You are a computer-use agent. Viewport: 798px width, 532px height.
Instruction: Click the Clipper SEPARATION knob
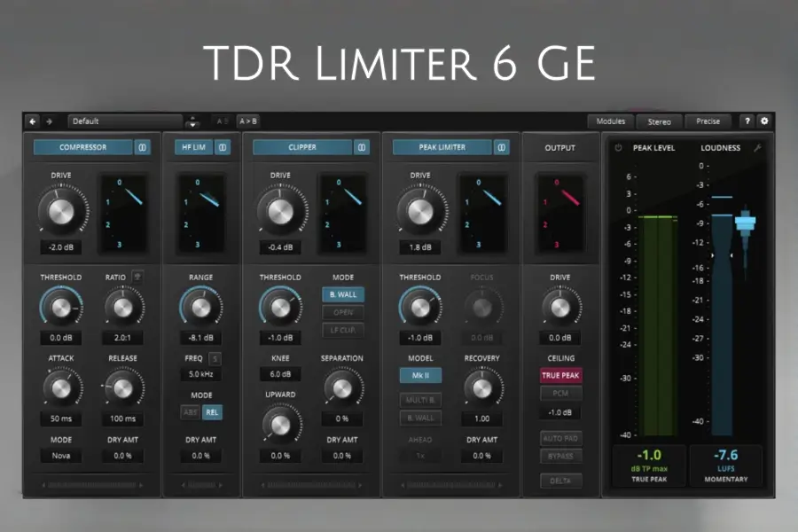(342, 388)
